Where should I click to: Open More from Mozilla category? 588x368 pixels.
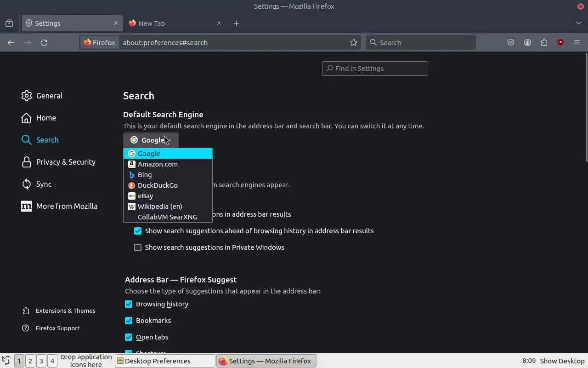[59, 206]
